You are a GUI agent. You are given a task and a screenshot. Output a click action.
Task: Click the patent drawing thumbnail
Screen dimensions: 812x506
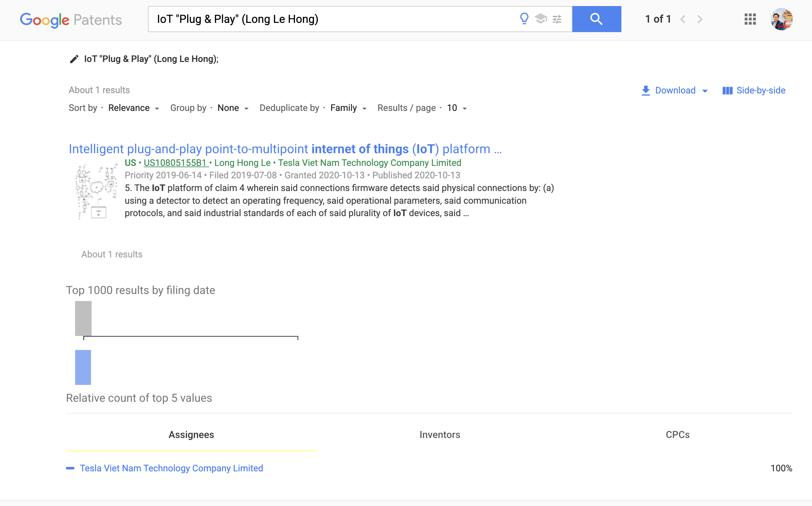coord(96,191)
